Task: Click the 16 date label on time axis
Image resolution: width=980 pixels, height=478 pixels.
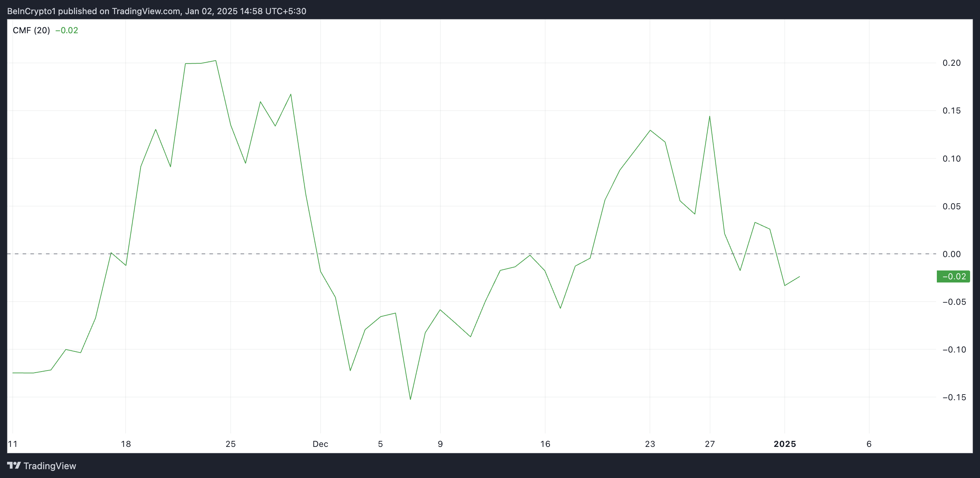Action: (x=545, y=444)
